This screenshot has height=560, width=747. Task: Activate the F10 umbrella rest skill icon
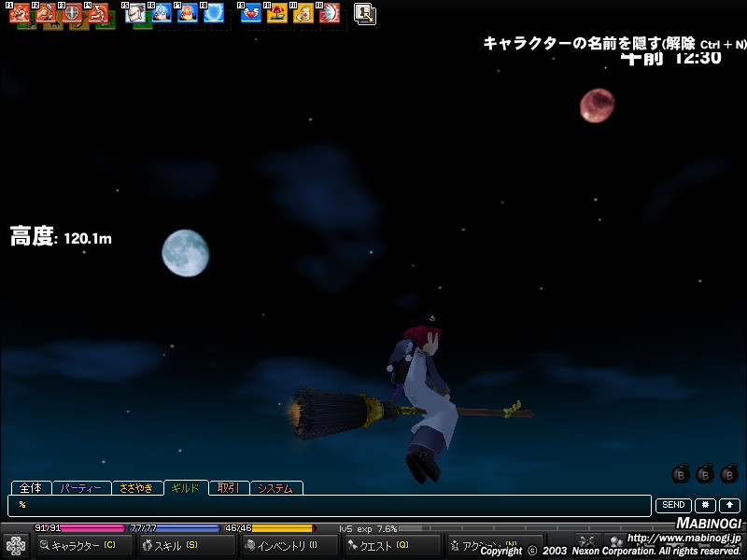tap(276, 13)
